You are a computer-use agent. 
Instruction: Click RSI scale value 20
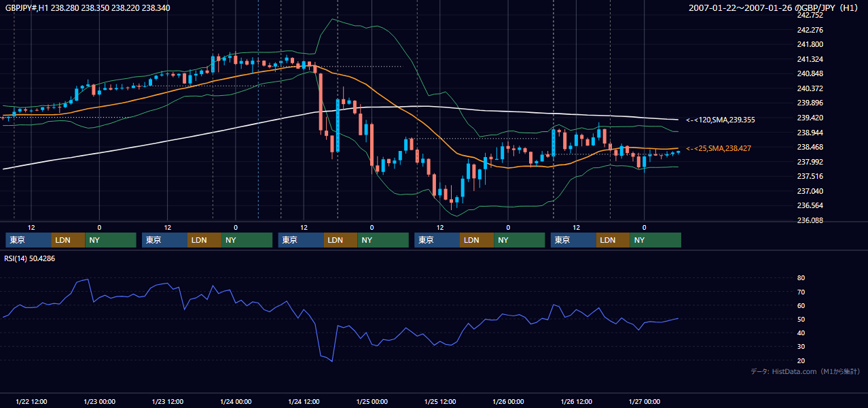(x=801, y=360)
